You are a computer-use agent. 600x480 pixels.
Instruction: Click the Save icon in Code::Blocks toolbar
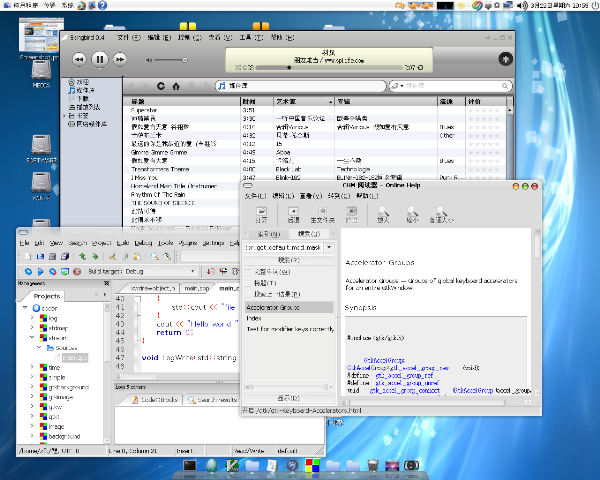click(53, 256)
